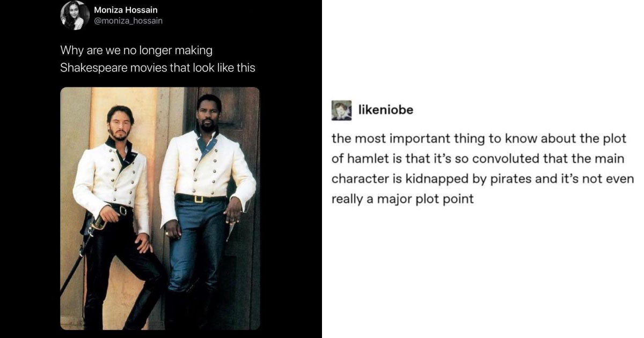Click the gold belt buckle on right man
This screenshot has width=644, height=338.
point(200,199)
